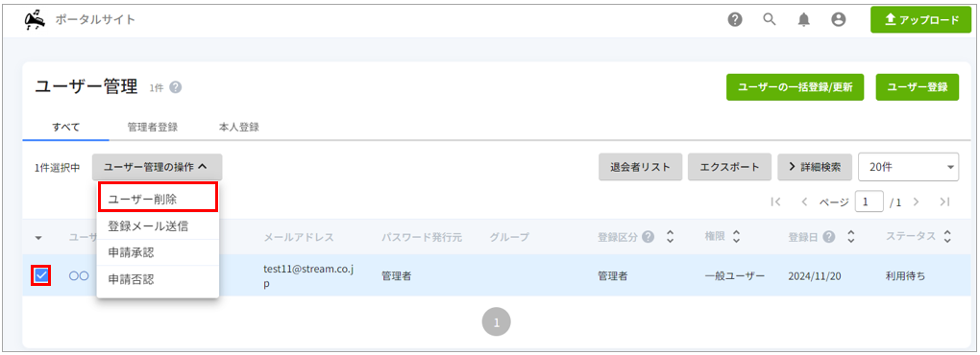This screenshot has height=355, width=980.
Task: Uncheck the test11 user row checkbox
Action: 41,275
